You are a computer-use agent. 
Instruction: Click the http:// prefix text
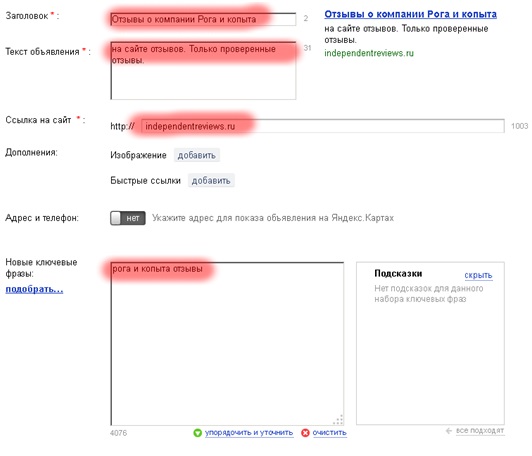coord(122,126)
